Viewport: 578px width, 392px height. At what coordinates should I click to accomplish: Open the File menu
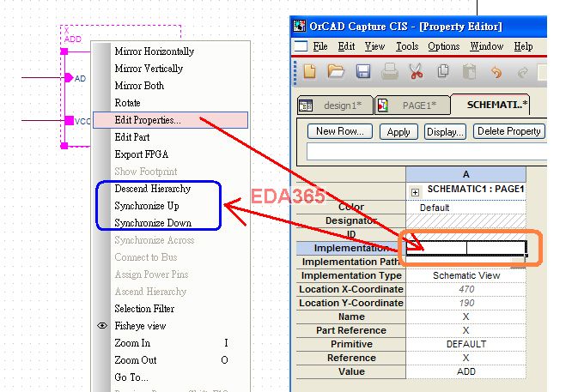[320, 46]
